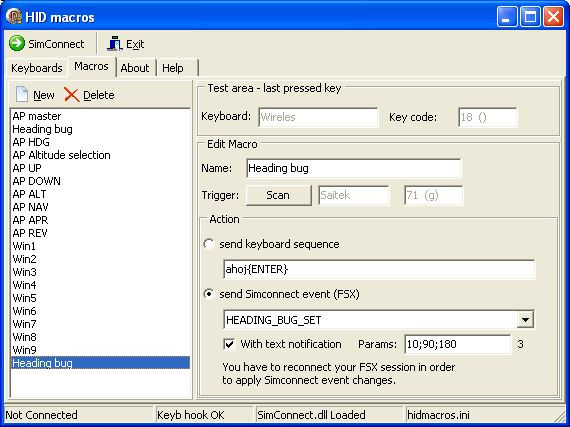Click into the macro Name field
570x427 pixels.
[353, 168]
